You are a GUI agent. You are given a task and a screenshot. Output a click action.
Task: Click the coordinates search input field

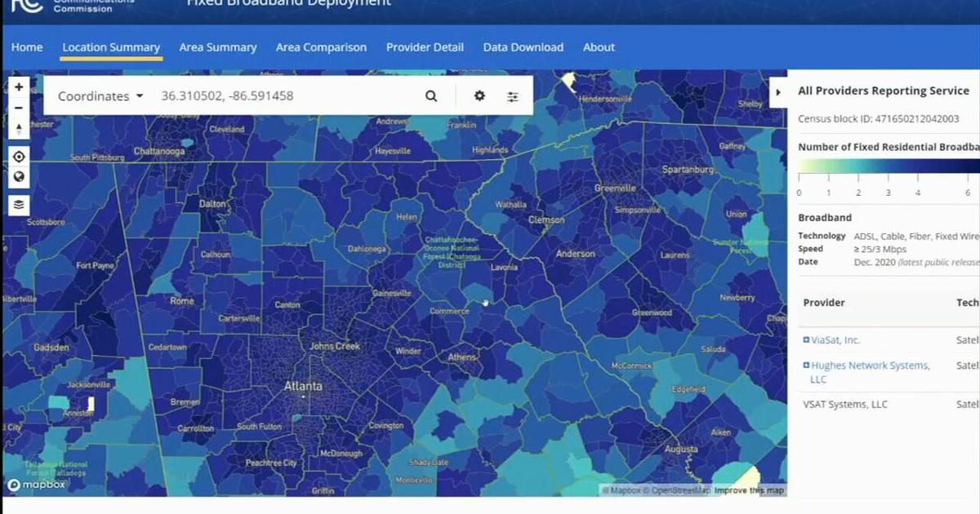[x=286, y=96]
